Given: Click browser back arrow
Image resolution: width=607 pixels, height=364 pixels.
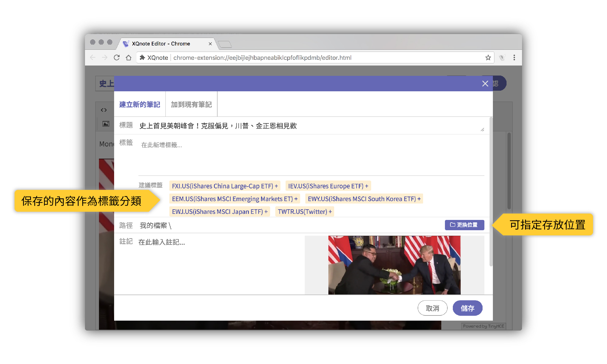Looking at the screenshot, I should coord(93,58).
